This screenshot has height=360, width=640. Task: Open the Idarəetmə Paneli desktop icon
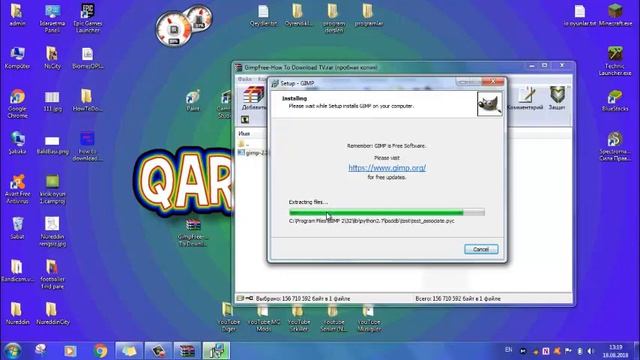(52, 18)
